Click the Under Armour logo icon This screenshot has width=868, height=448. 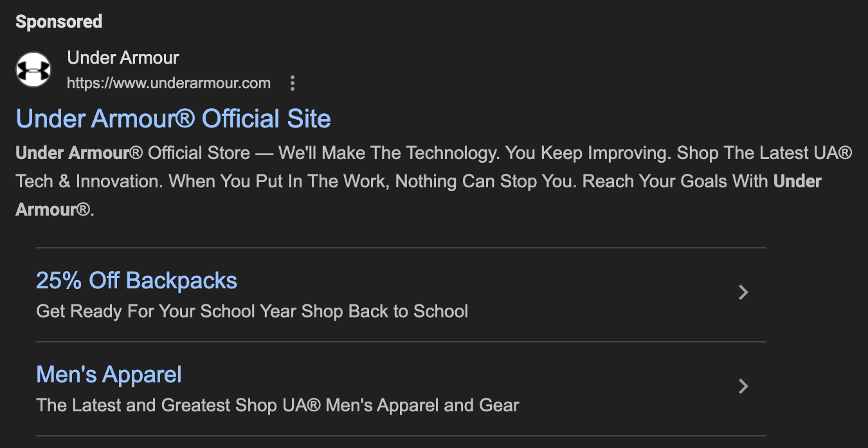(x=33, y=70)
